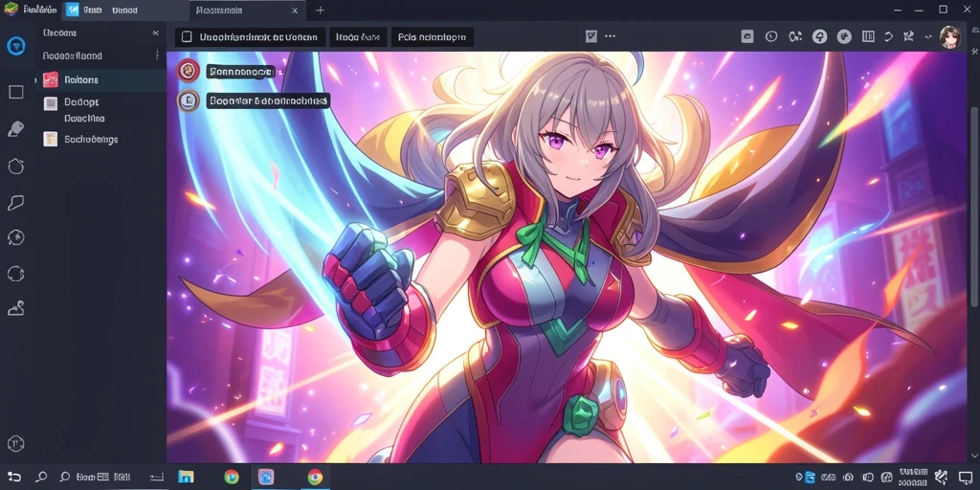This screenshot has height=490, width=980.
Task: Open File Explorer from the taskbar
Action: pyautogui.click(x=186, y=477)
